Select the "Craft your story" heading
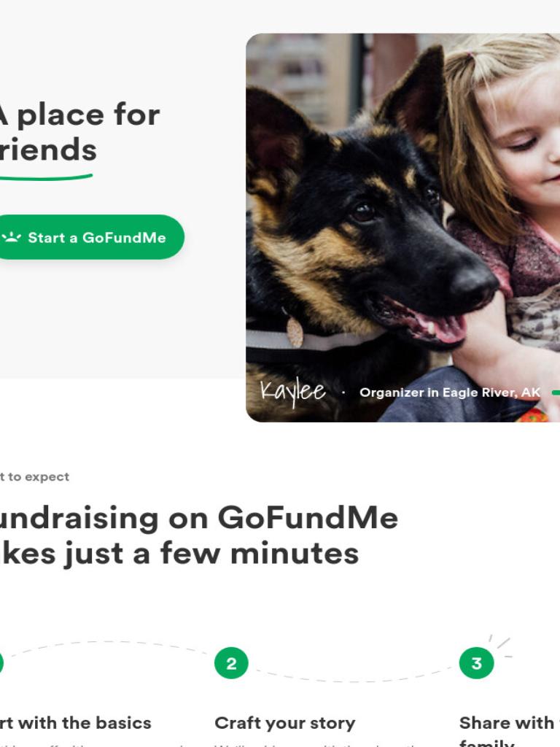The height and width of the screenshot is (747, 560). point(285,723)
